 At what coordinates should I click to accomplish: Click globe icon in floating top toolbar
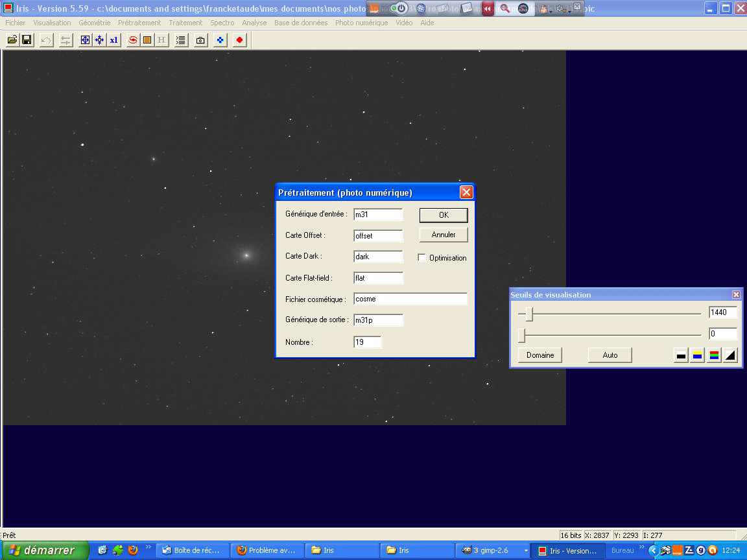tap(421, 8)
